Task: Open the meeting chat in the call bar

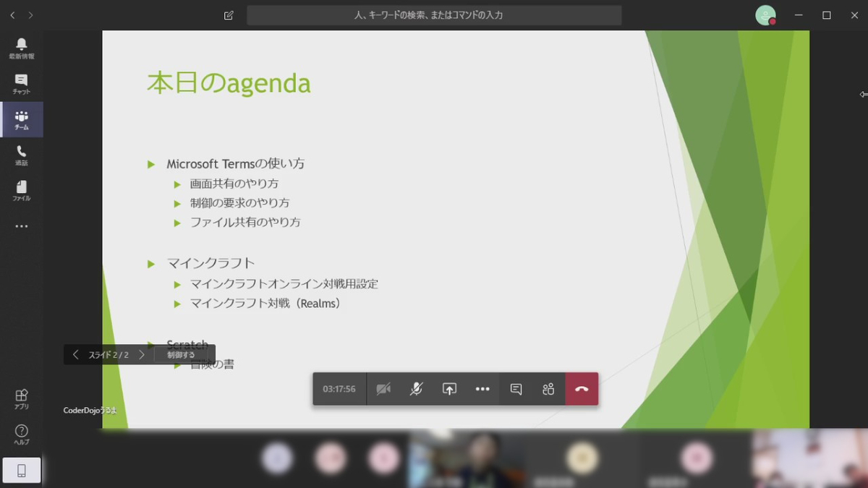Action: click(x=515, y=389)
